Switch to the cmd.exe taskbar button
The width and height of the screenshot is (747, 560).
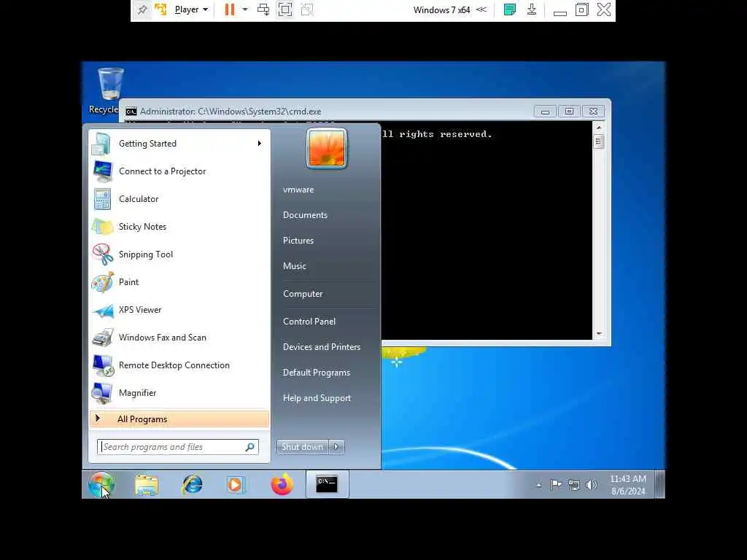coord(328,484)
